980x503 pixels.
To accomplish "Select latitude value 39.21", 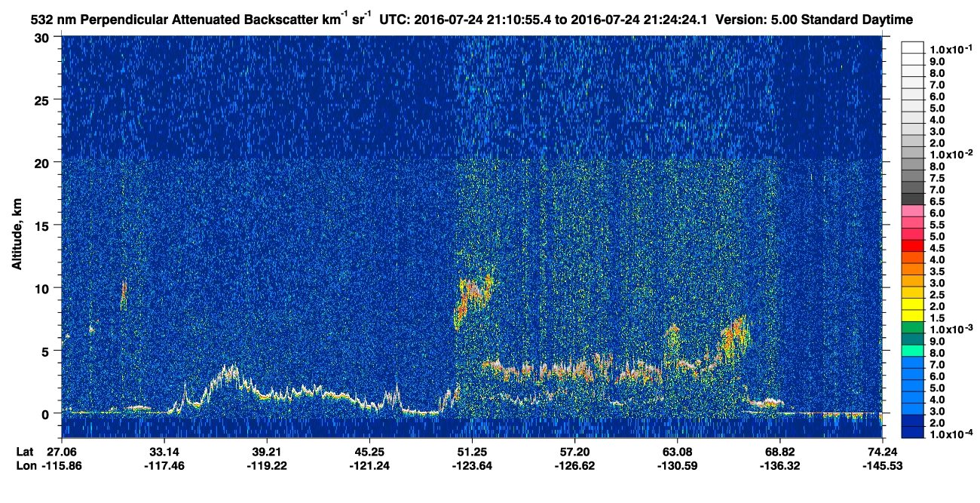I will (x=266, y=452).
